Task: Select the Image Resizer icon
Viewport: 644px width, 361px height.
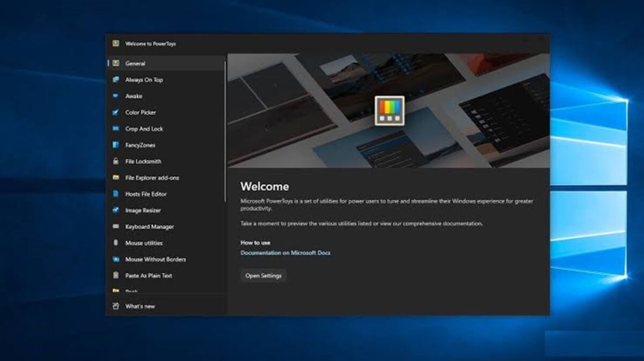Action: (115, 210)
